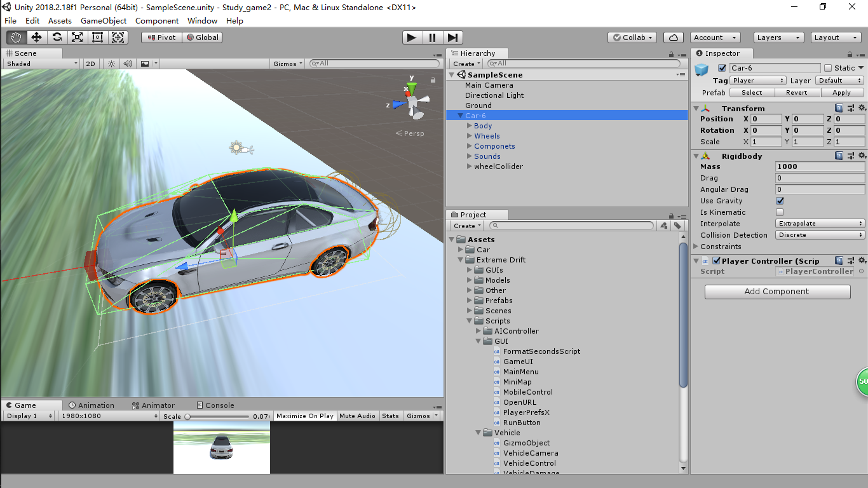The image size is (868, 488).
Task: Select the Rect Transform tool
Action: (97, 37)
